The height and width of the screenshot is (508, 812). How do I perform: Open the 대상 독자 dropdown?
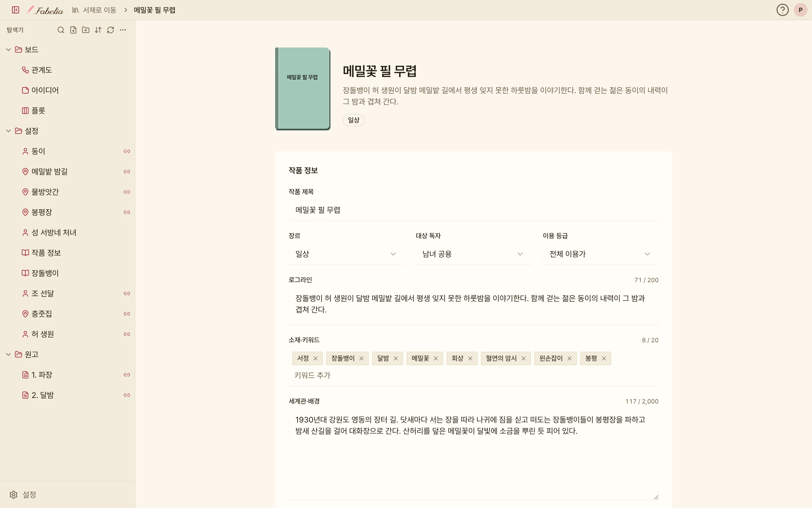tap(473, 254)
